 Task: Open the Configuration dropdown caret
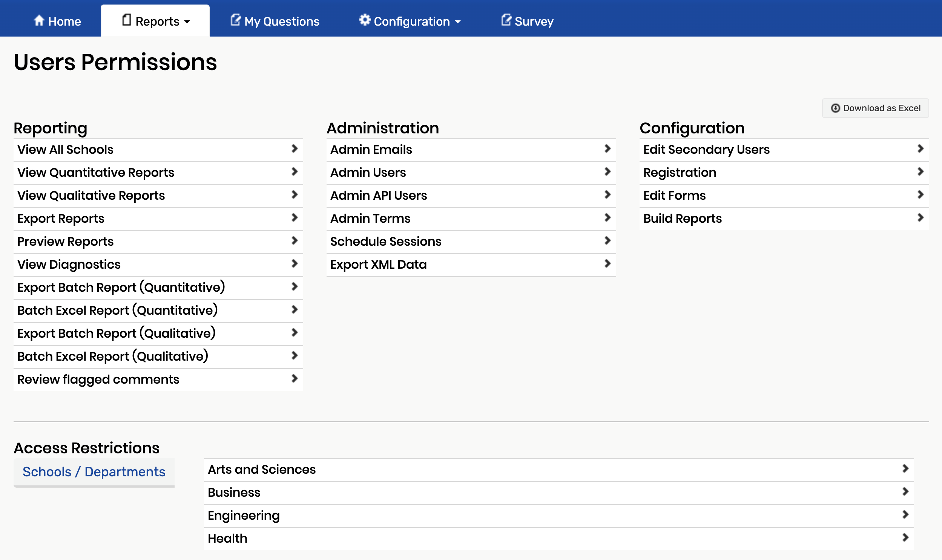[x=458, y=22]
